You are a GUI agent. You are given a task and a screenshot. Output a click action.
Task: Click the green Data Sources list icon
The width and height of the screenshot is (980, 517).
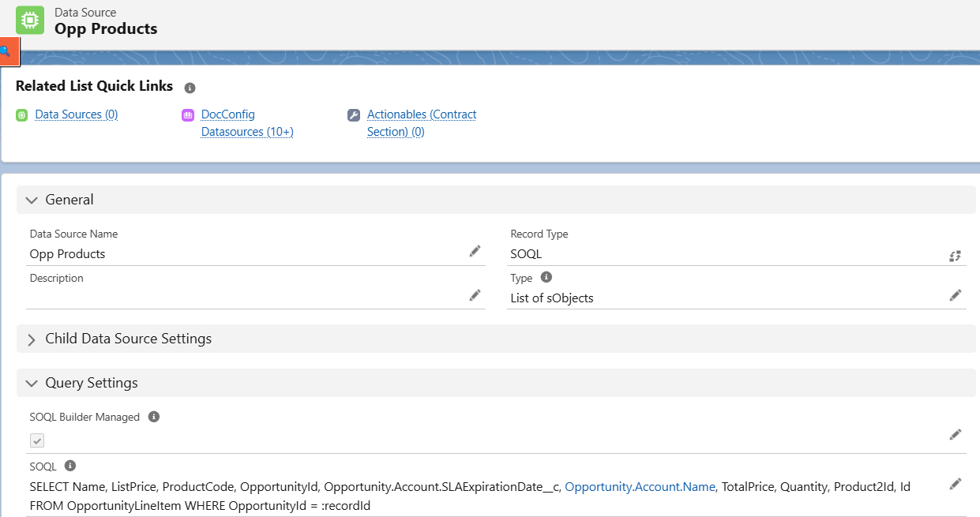click(x=22, y=115)
